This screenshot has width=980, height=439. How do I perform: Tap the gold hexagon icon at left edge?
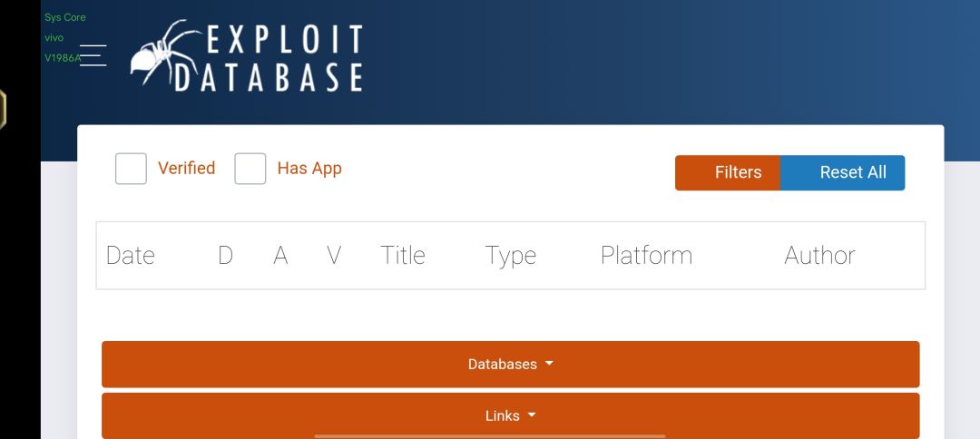(3, 109)
